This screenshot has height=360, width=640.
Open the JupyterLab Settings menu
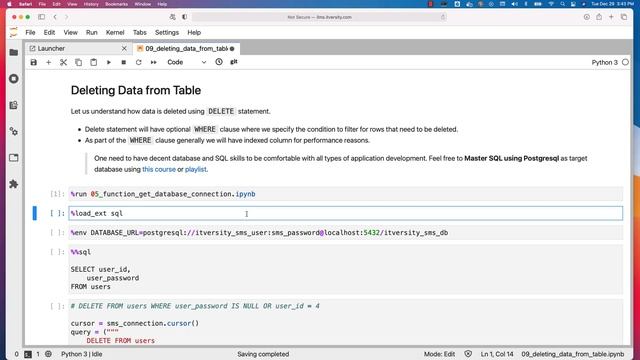pyautogui.click(x=167, y=33)
